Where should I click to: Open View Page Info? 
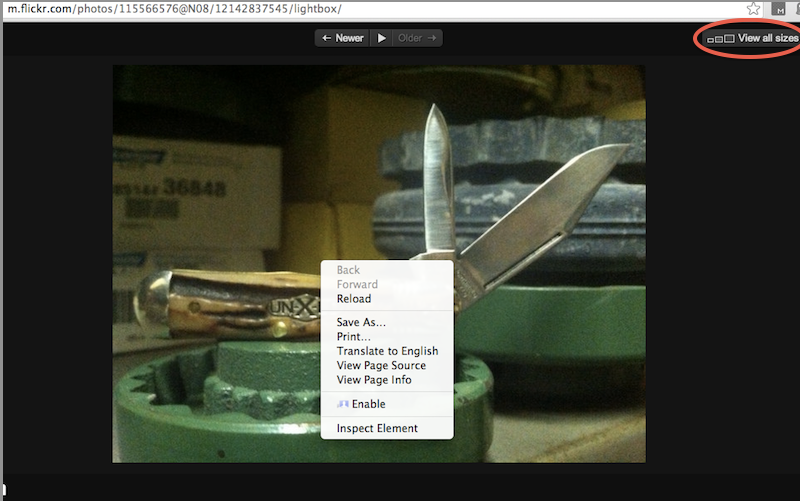[387, 380]
